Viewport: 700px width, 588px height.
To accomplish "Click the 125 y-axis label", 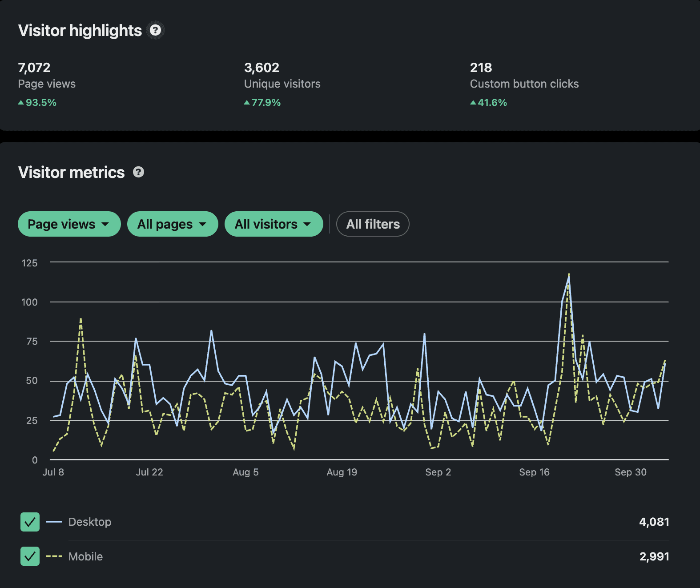I will pyautogui.click(x=29, y=263).
